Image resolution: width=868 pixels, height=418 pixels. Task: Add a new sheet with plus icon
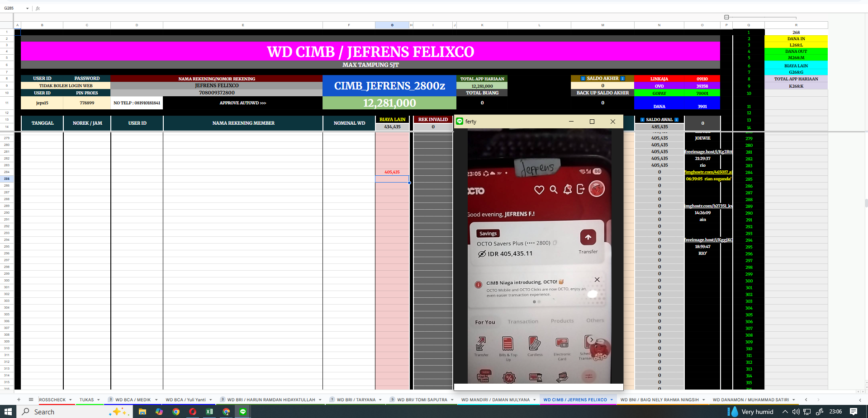click(x=19, y=399)
